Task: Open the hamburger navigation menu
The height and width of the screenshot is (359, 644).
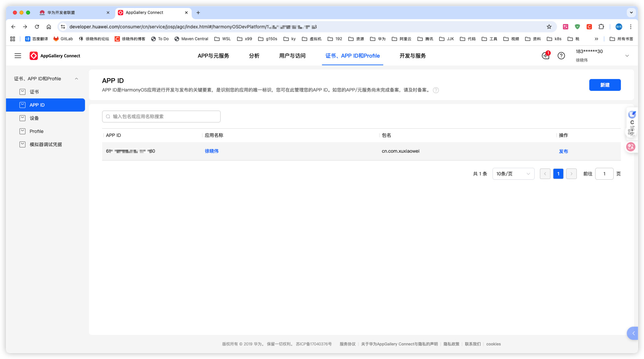Action: click(x=18, y=56)
